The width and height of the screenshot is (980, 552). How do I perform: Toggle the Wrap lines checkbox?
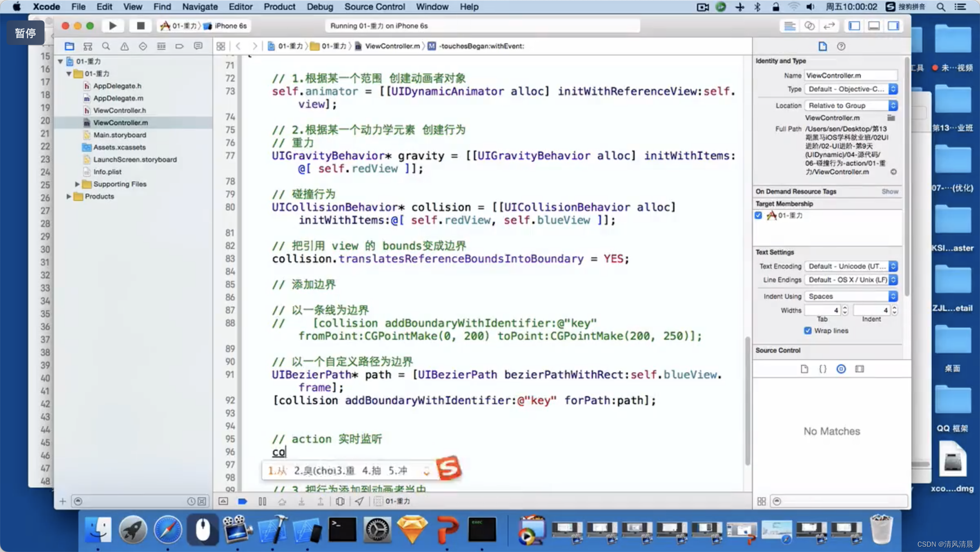tap(808, 331)
